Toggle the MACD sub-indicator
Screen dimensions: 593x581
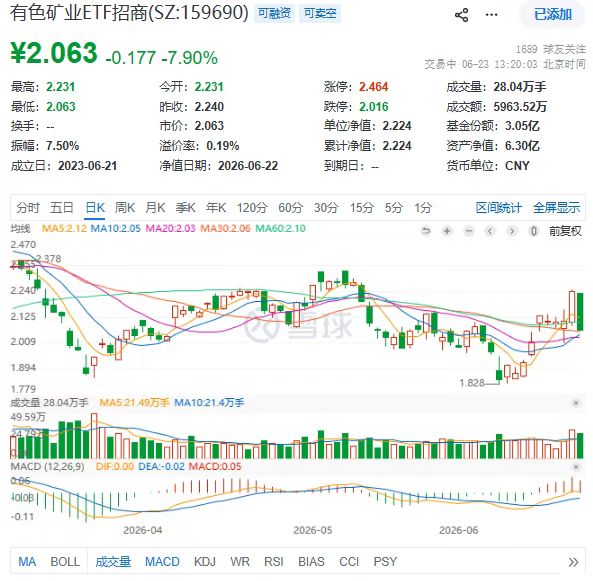[162, 562]
